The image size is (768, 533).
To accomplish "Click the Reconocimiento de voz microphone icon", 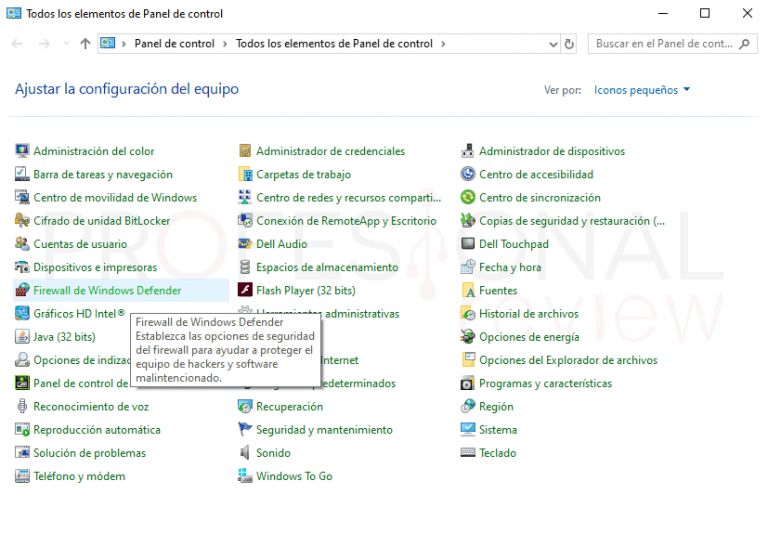I will pos(22,406).
